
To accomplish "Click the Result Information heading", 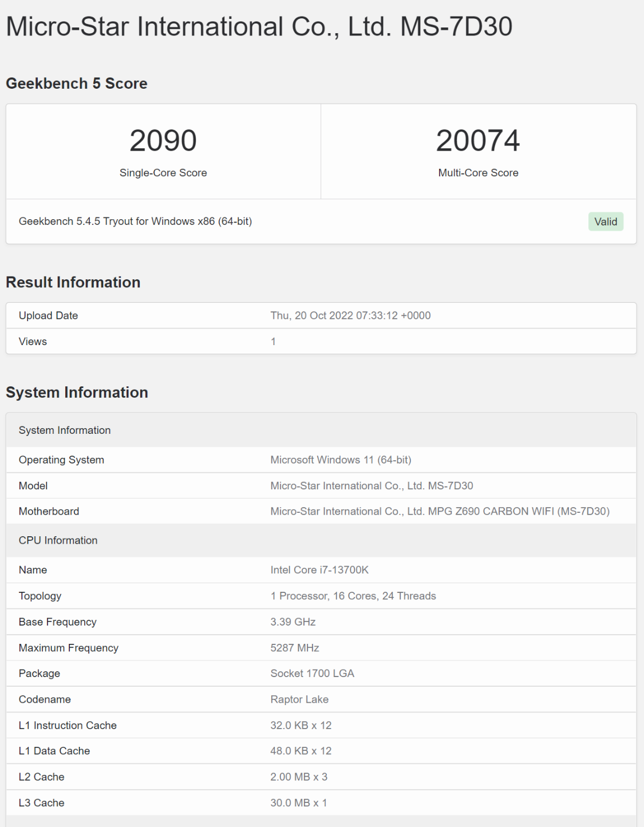I will coord(73,282).
